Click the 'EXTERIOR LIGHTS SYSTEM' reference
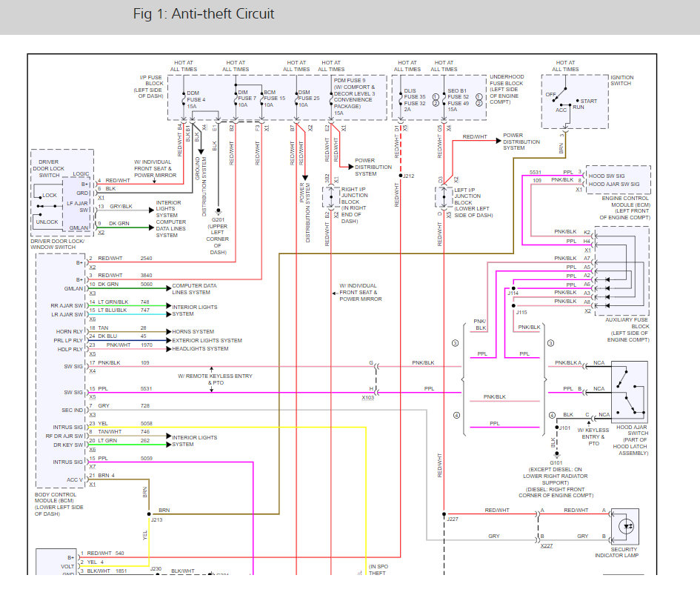This screenshot has width=700, height=598. point(207,340)
